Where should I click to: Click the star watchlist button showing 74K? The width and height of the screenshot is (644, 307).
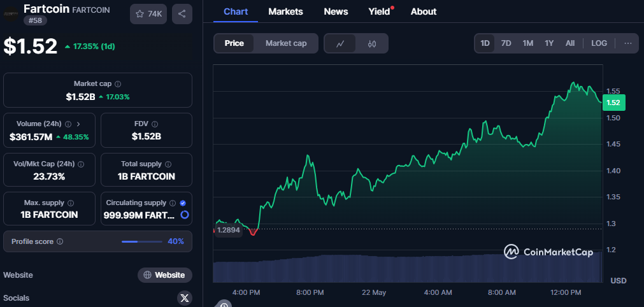148,14
